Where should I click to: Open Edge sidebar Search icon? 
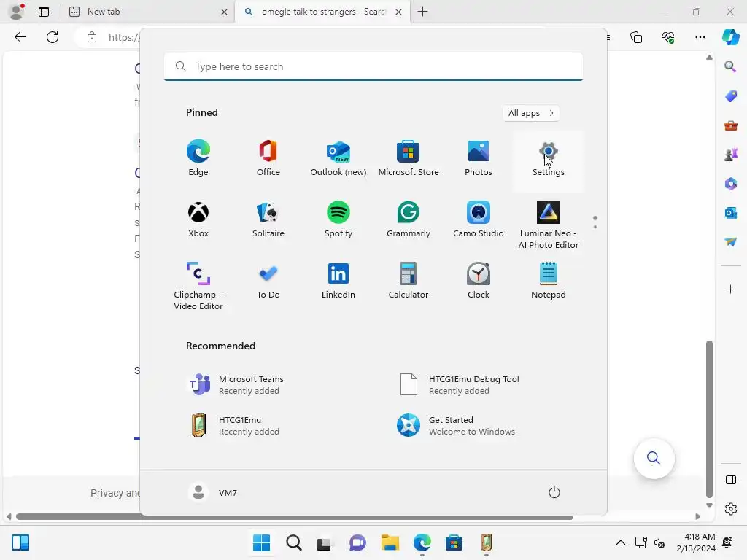tap(730, 66)
